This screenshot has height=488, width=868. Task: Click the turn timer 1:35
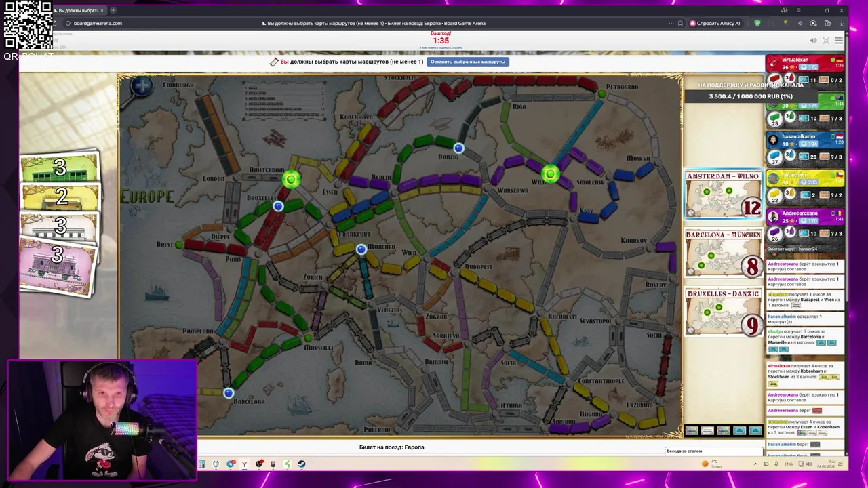(x=441, y=41)
